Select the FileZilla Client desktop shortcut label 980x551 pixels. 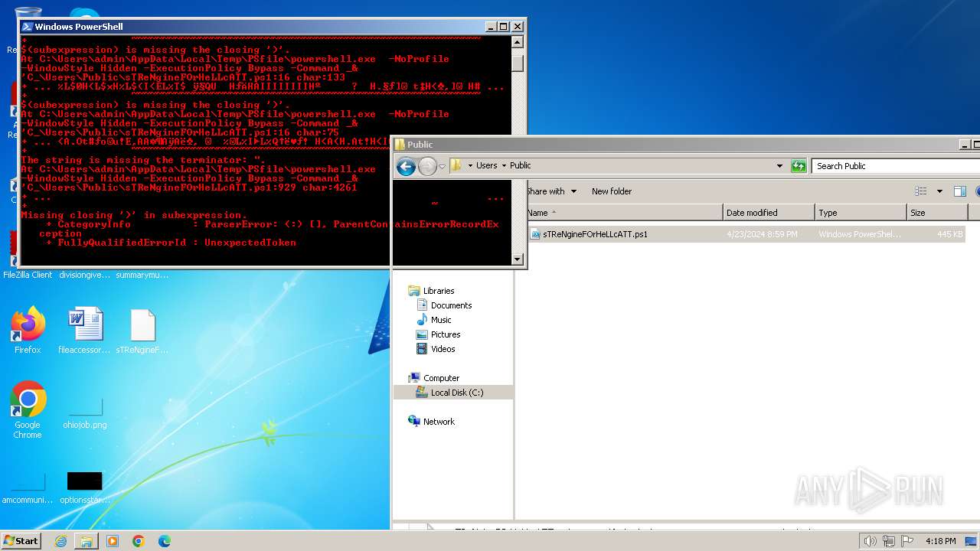(28, 275)
